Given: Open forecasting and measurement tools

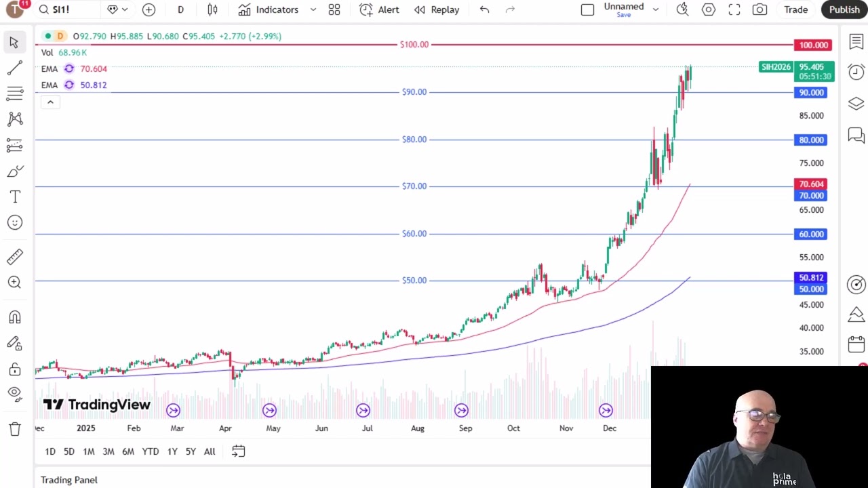Looking at the screenshot, I should (14, 145).
